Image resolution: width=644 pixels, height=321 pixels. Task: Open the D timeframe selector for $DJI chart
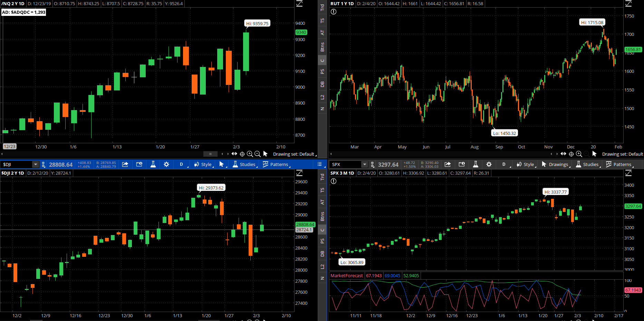click(x=182, y=165)
